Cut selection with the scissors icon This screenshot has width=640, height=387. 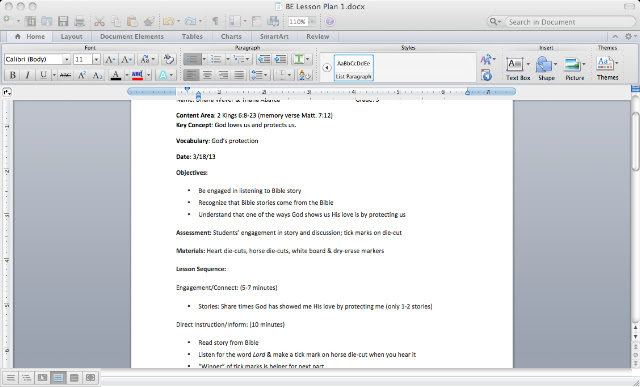pos(99,21)
